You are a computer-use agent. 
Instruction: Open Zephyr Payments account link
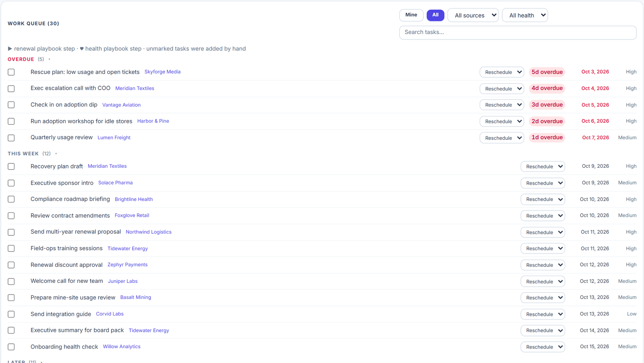click(x=128, y=264)
